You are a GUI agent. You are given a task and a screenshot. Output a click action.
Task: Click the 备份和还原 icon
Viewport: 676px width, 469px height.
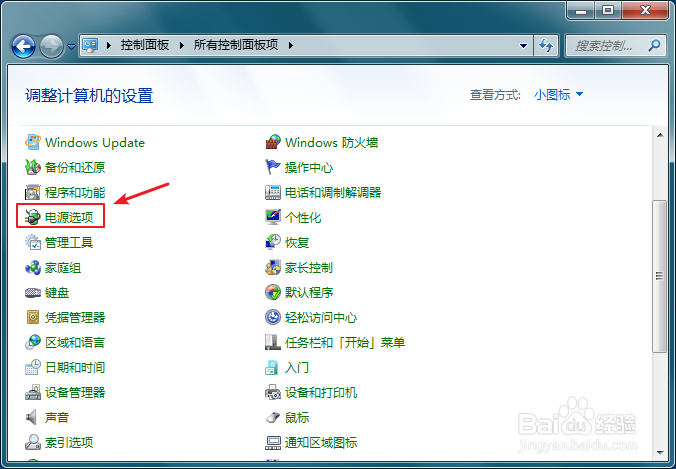pos(33,167)
